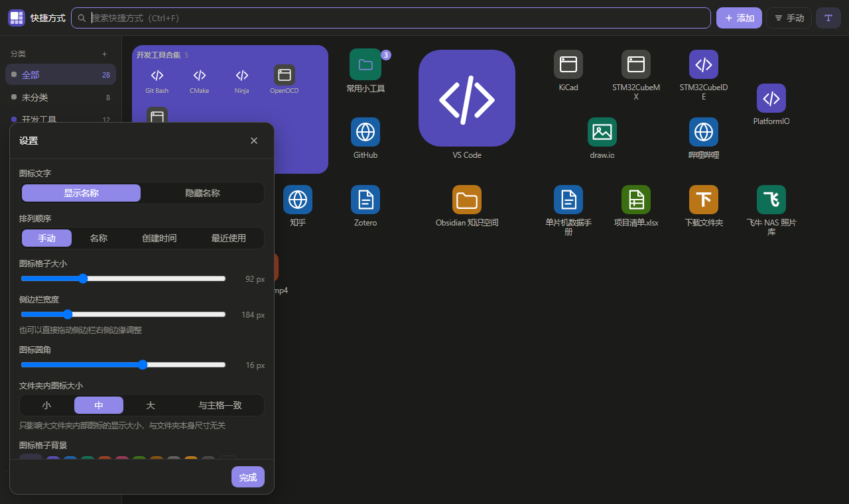Click the T text-settings button in header
The height and width of the screenshot is (504, 849).
[828, 18]
